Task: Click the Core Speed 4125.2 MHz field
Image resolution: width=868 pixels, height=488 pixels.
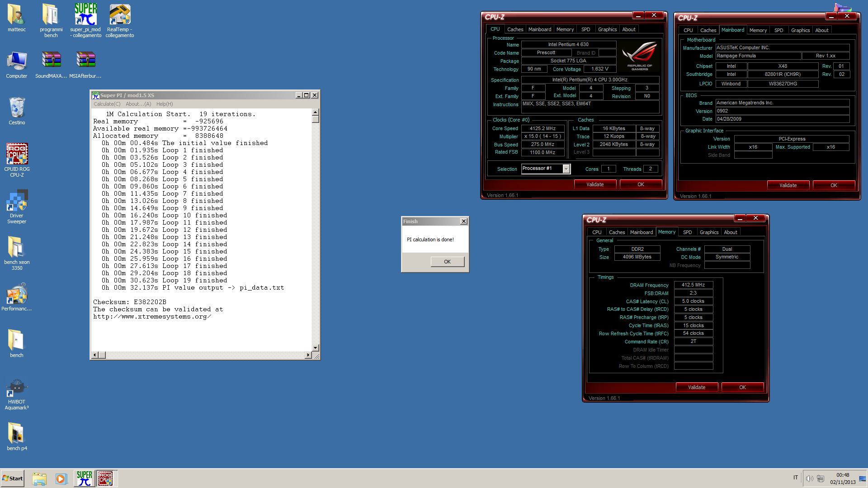Action: 542,129
